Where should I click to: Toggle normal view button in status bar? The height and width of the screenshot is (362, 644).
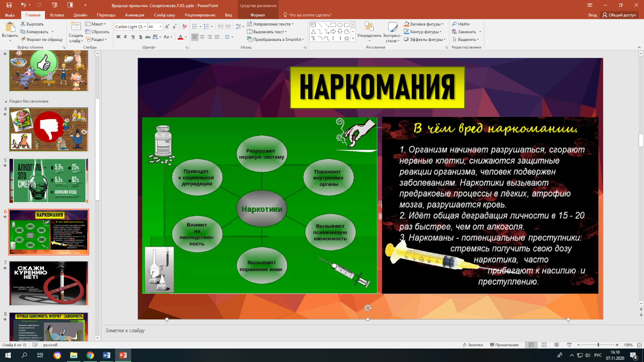531,345
